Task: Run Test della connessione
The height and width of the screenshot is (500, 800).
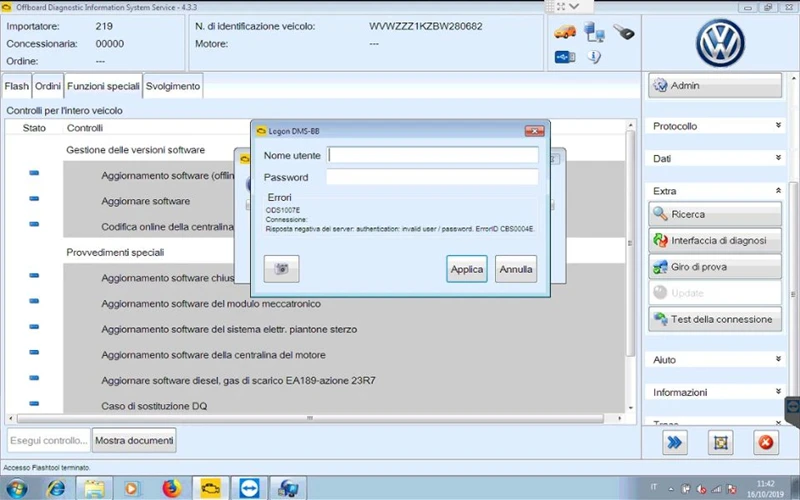Action: pyautogui.click(x=715, y=319)
